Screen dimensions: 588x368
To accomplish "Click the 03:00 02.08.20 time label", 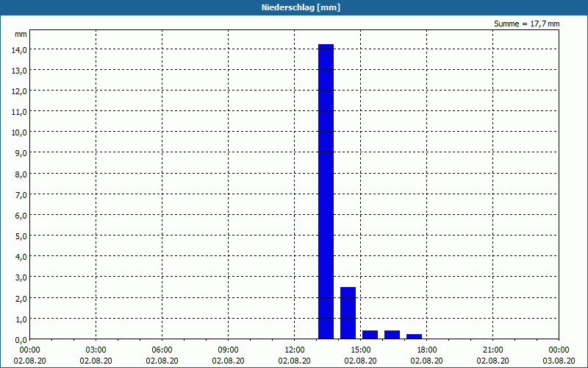I will [96, 355].
